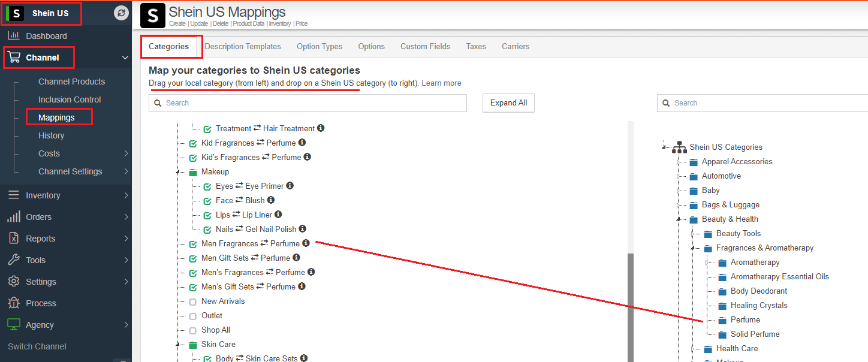Click the Tools wrench icon
Image resolution: width=868 pixels, height=362 pixels.
13,260
